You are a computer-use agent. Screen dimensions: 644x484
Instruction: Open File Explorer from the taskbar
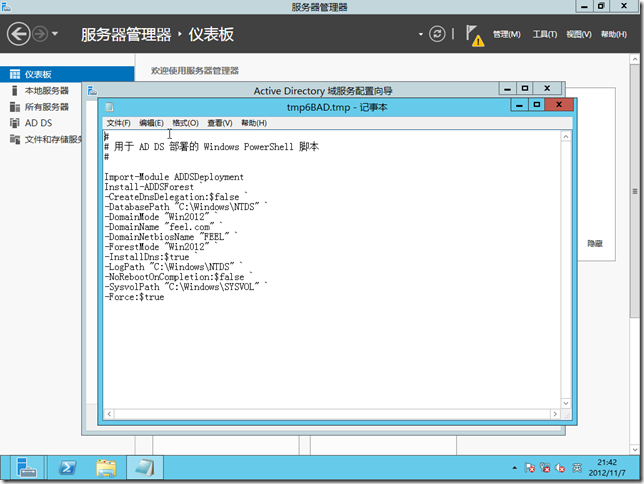tap(106, 468)
